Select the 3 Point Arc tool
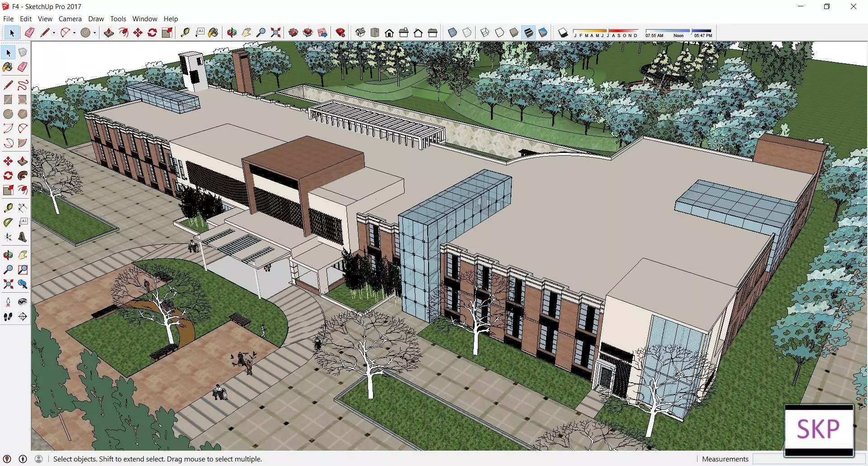Viewport: 868px width, 466px height. click(x=8, y=143)
